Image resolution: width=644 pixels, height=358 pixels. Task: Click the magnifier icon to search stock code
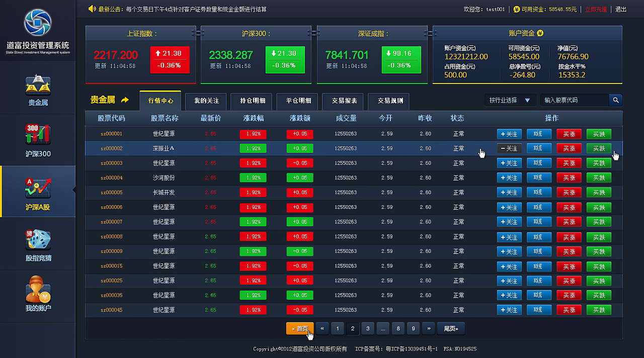(x=615, y=100)
